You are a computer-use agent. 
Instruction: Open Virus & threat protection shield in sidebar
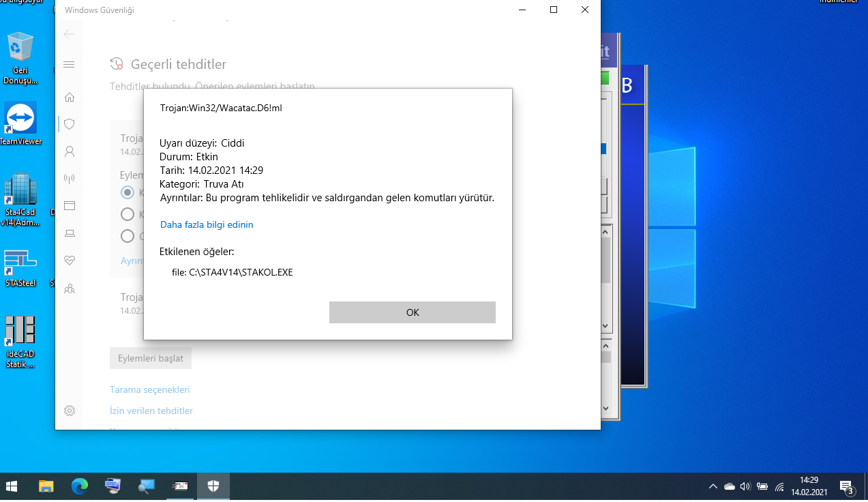click(69, 124)
